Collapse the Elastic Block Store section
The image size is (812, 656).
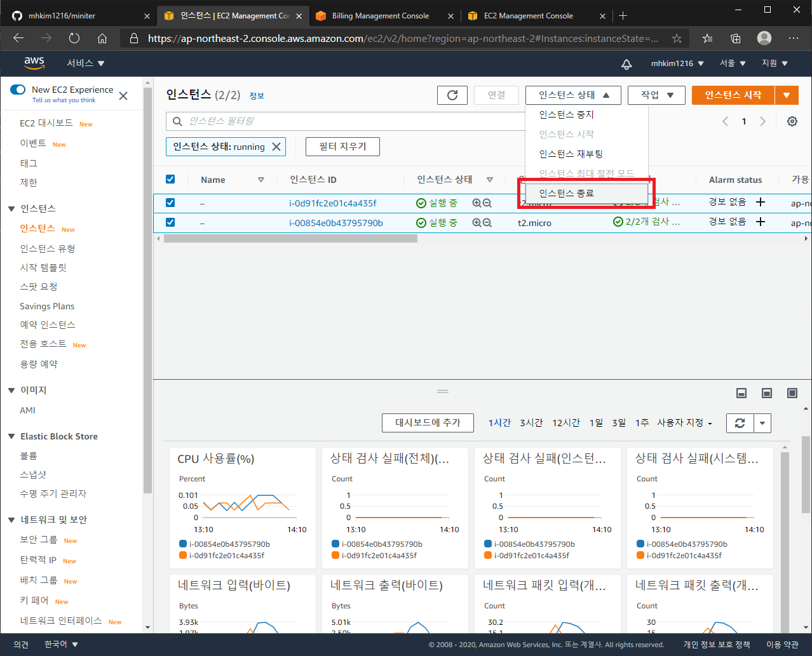[x=11, y=437]
